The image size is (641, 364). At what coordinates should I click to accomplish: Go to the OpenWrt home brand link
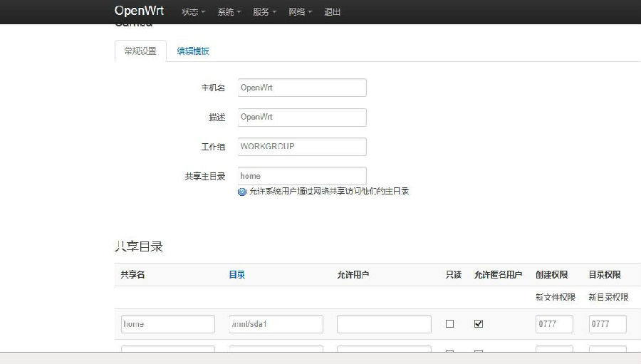point(139,11)
